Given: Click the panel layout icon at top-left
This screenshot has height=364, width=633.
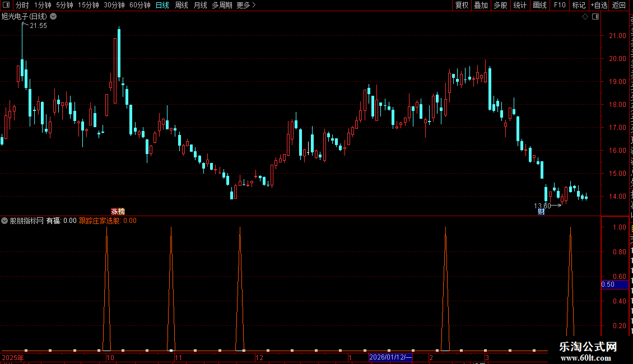Looking at the screenshot, I should tap(6, 5).
